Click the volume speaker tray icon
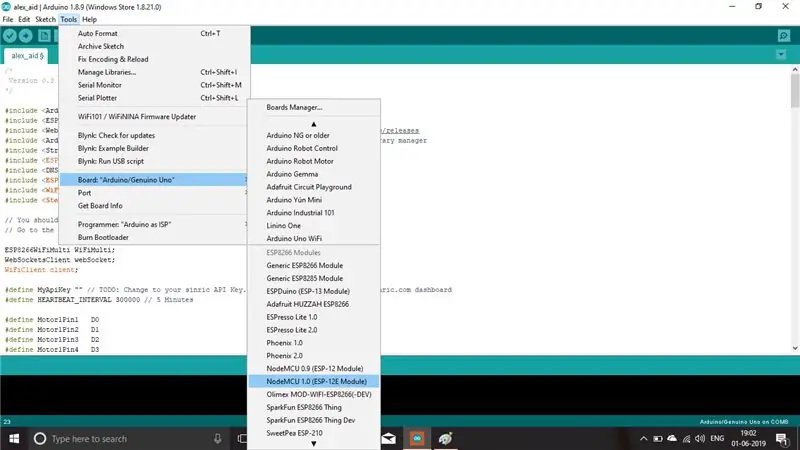The height and width of the screenshot is (450, 800). [x=699, y=439]
